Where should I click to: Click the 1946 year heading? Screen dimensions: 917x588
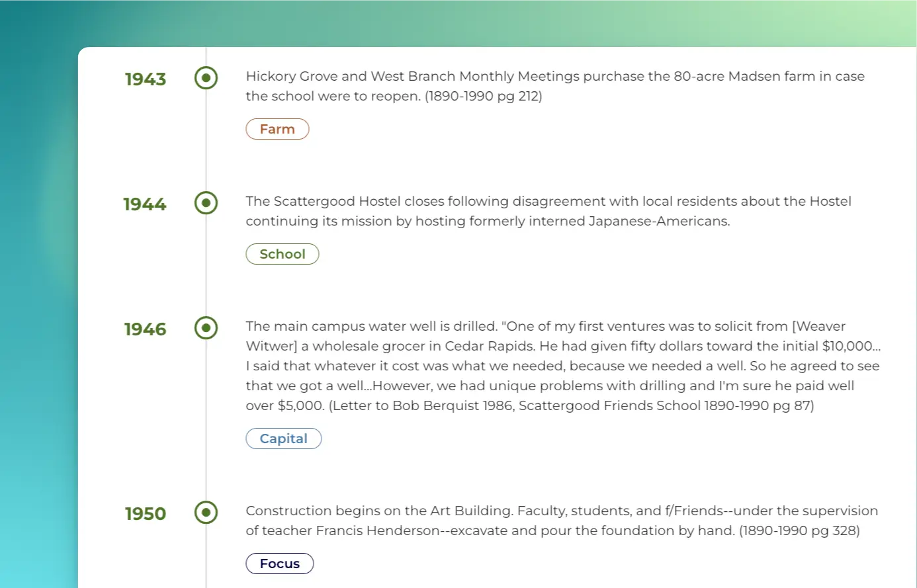click(146, 329)
